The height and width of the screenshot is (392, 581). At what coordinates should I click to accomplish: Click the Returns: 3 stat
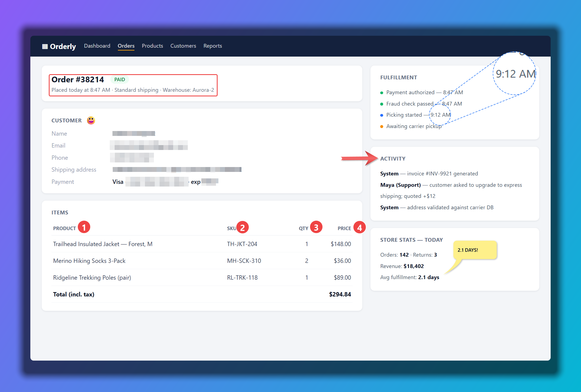(425, 255)
